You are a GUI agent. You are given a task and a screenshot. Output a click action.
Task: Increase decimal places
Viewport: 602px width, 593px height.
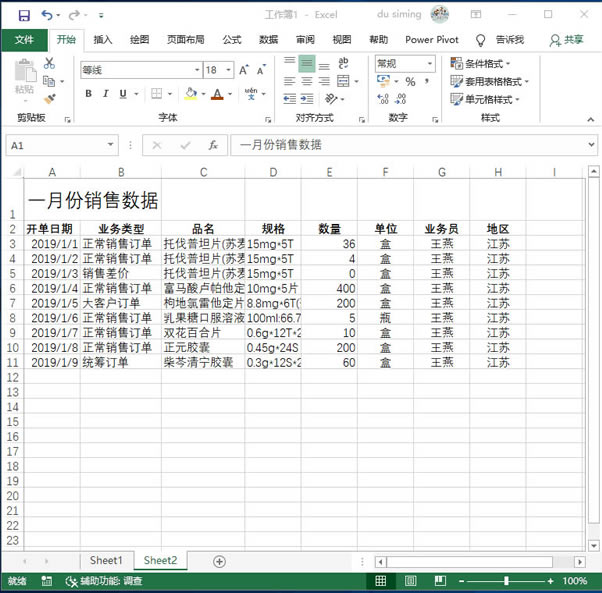[383, 99]
